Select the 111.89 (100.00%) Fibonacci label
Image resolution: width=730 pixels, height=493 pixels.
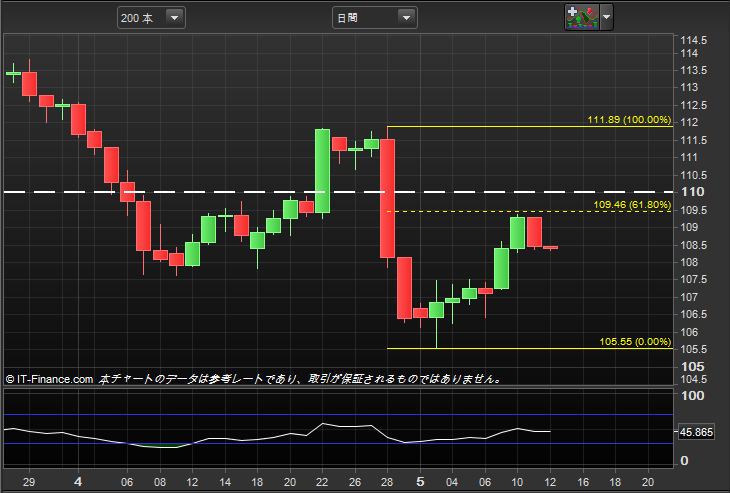click(629, 120)
